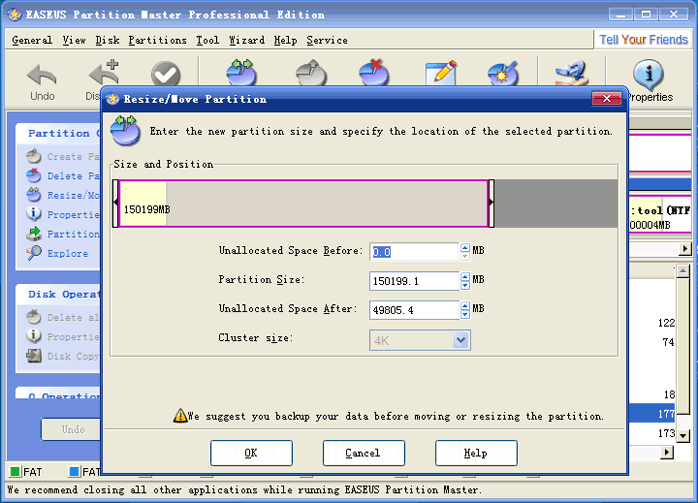Viewport: 698px width, 503px height.
Task: Click the Undo toolbar icon
Action: pos(42,75)
